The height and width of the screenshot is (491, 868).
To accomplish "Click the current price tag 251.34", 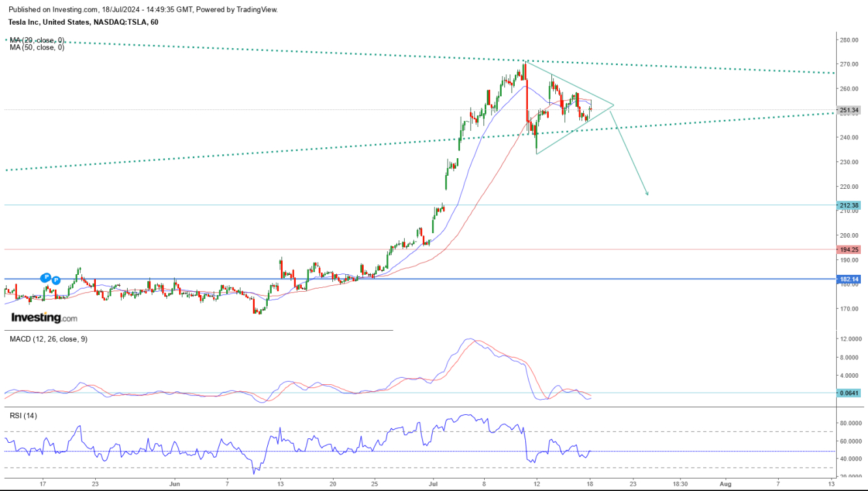I will [x=850, y=110].
